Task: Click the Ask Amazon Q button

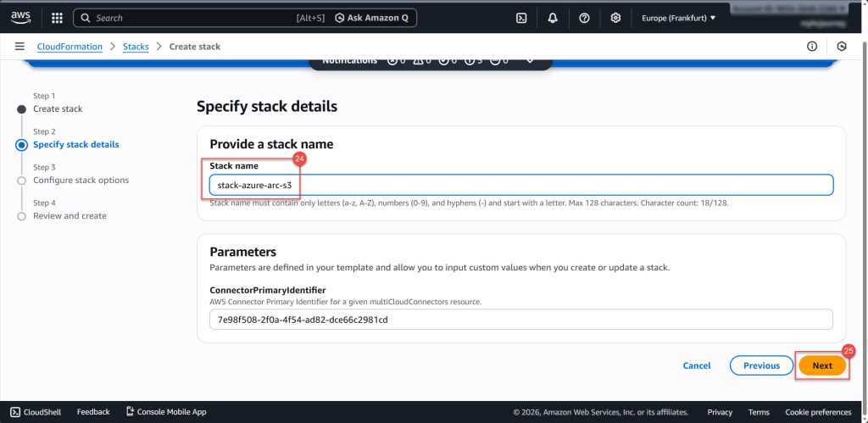Action: tap(373, 18)
